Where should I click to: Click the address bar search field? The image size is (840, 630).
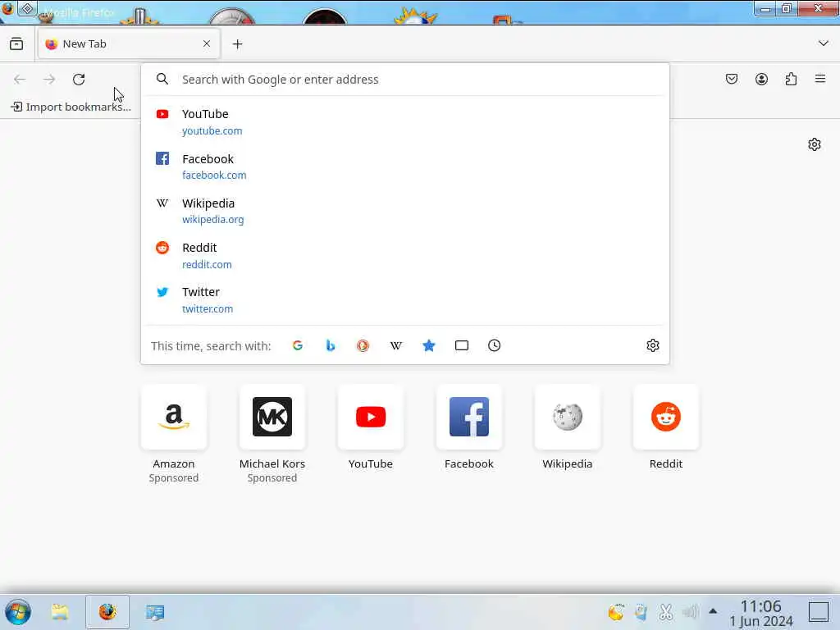(x=405, y=80)
